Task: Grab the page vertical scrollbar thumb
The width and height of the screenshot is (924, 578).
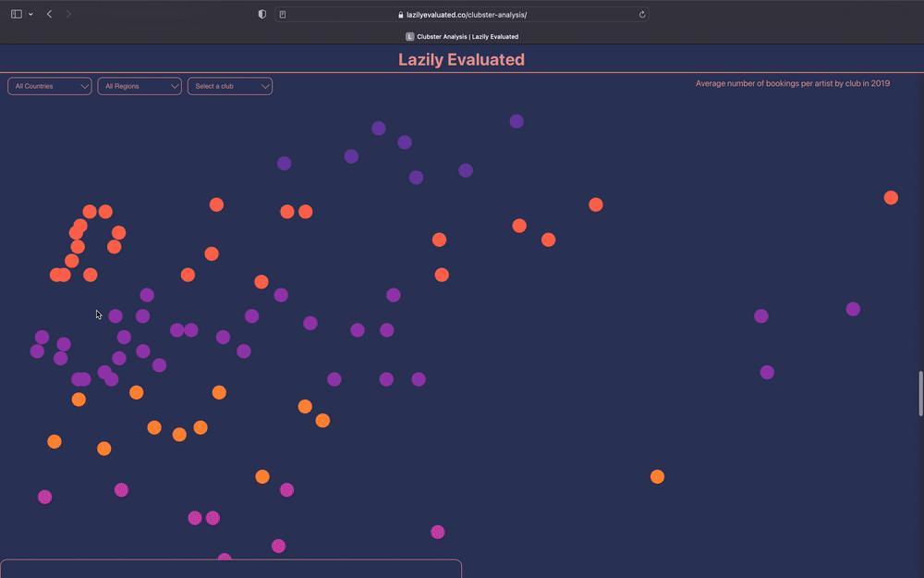Action: pos(920,393)
